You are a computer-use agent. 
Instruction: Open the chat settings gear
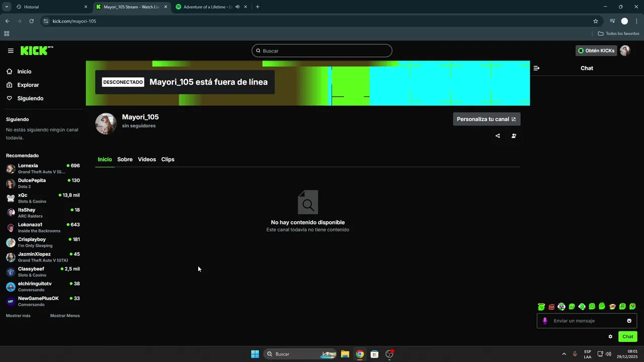(610, 337)
